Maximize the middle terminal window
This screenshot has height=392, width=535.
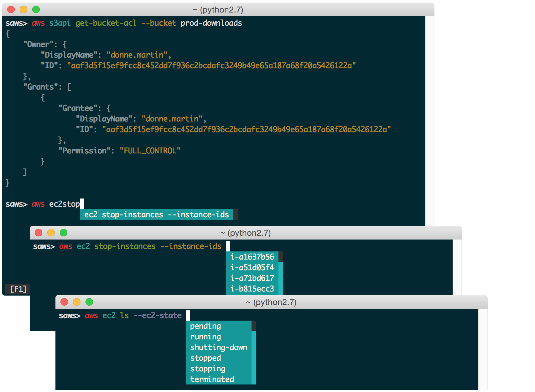(64, 233)
